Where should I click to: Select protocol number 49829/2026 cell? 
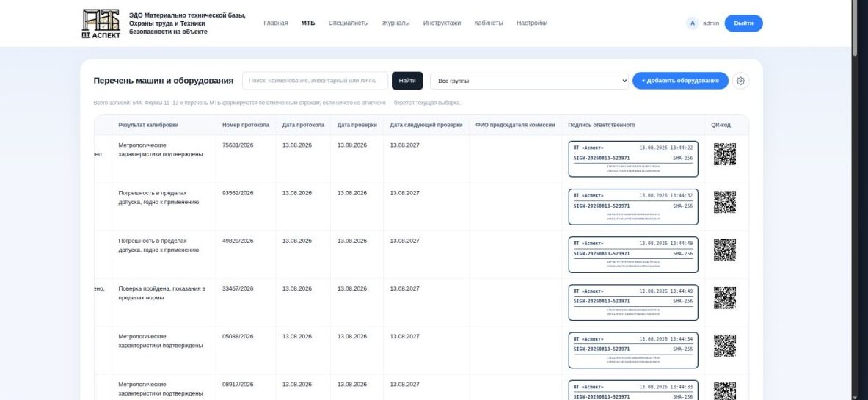pos(238,241)
